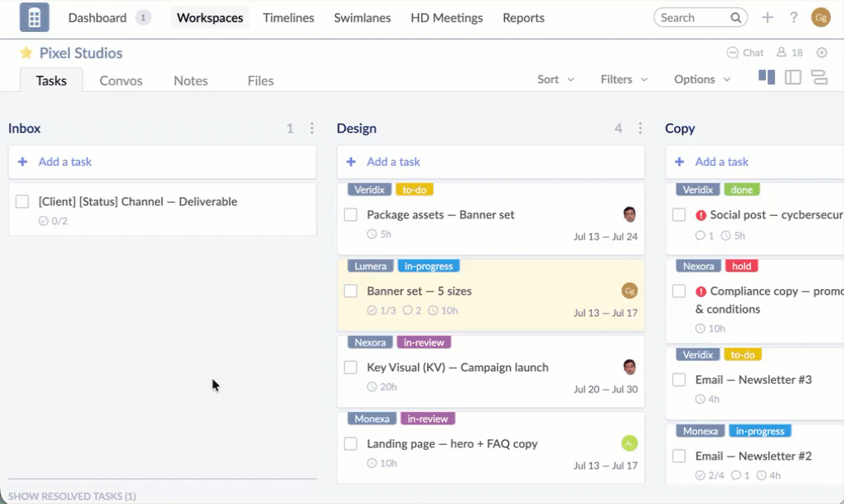Switch to the Notes tab

[x=190, y=80]
